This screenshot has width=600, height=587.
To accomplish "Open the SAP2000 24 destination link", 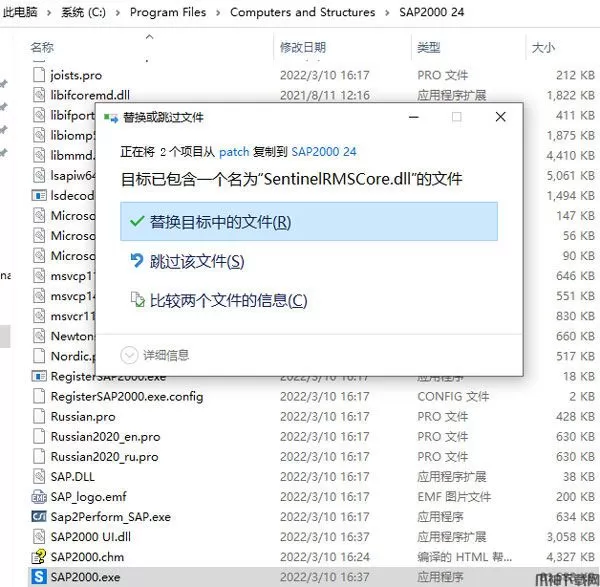I will tap(324, 152).
